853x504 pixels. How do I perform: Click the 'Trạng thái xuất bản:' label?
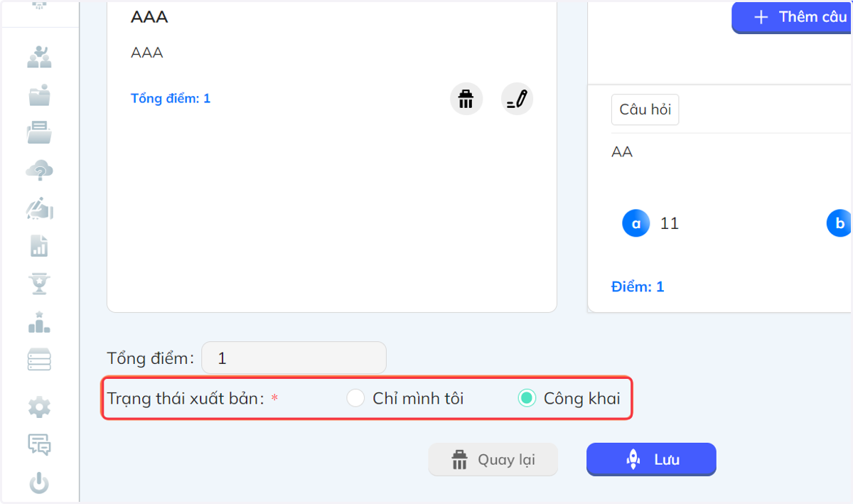point(186,399)
